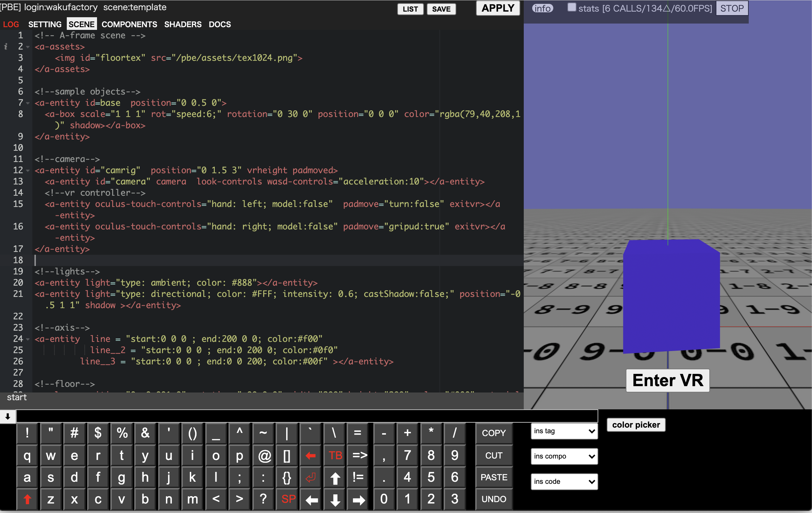The image size is (812, 513).
Task: Toggle the stats checkbox
Action: click(x=572, y=7)
